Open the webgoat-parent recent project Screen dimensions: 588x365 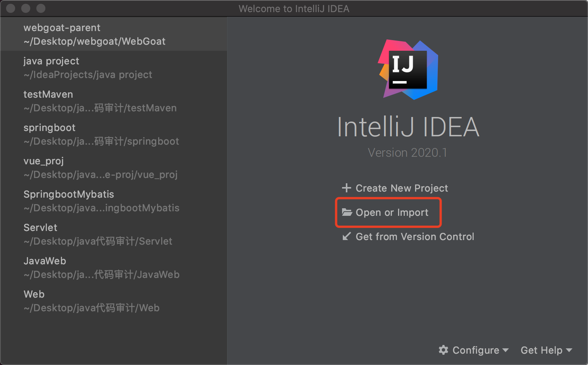(95, 34)
